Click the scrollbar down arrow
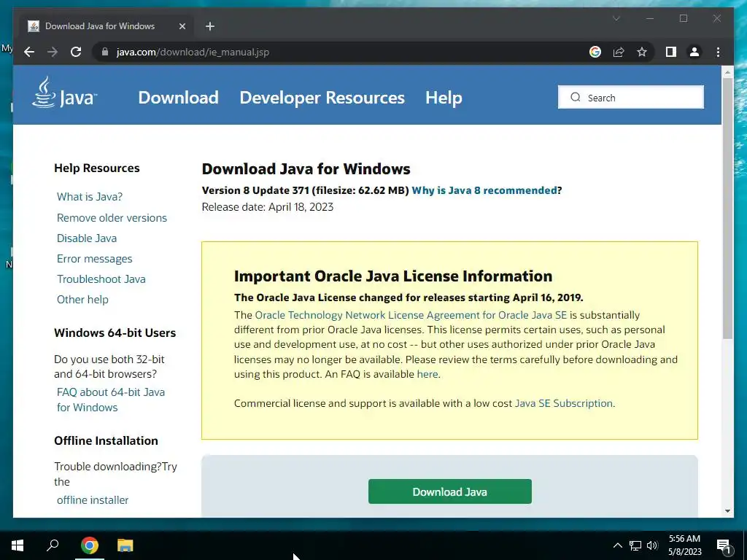This screenshot has width=747, height=560. click(x=727, y=511)
